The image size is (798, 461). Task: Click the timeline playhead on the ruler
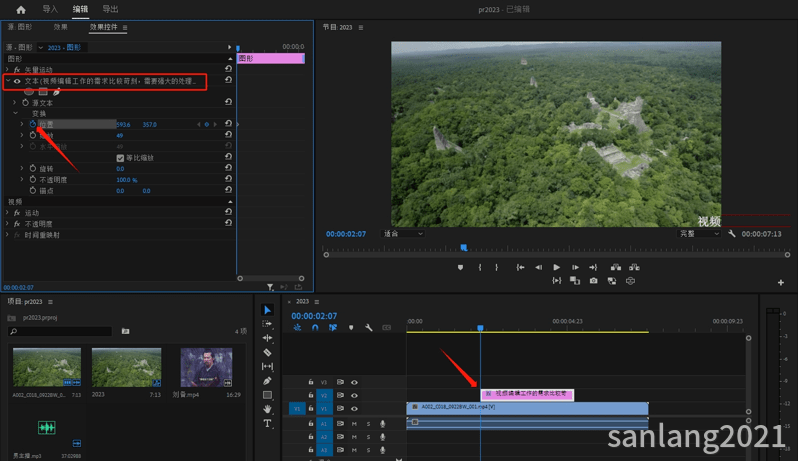coord(480,328)
